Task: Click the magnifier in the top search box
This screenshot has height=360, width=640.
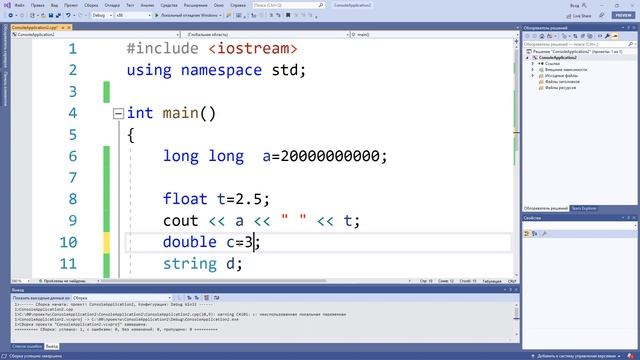Action: click(x=321, y=5)
